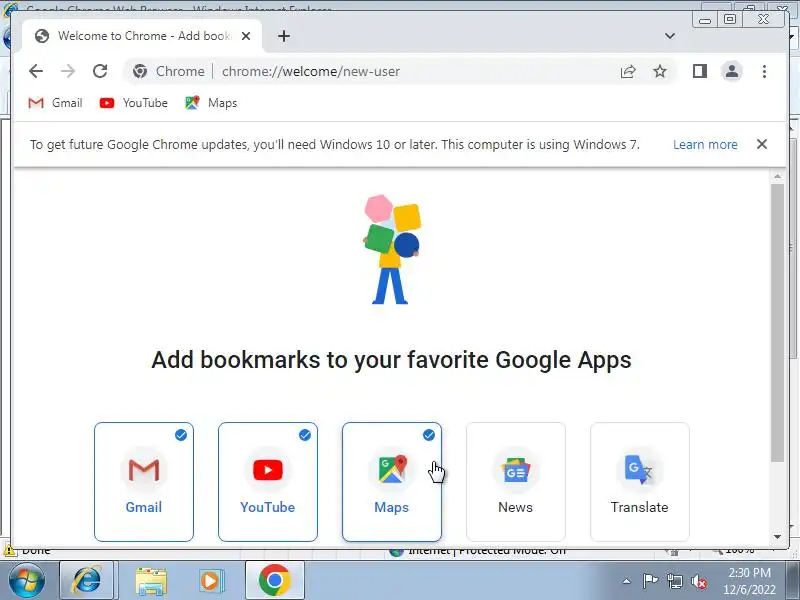Open the side panel icon
This screenshot has width=800, height=600.
point(699,71)
